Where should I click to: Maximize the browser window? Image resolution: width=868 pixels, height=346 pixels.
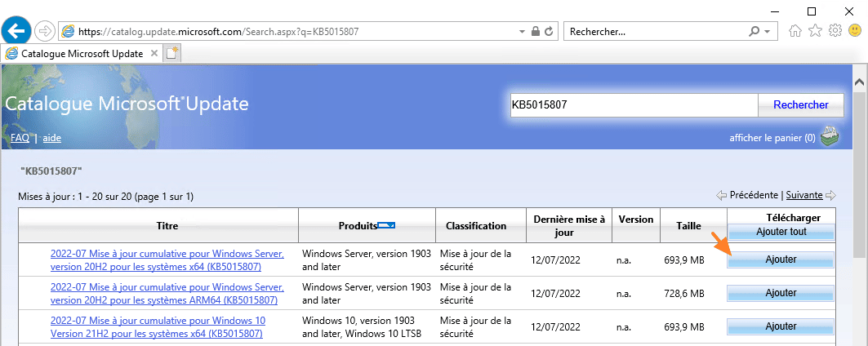coord(812,11)
